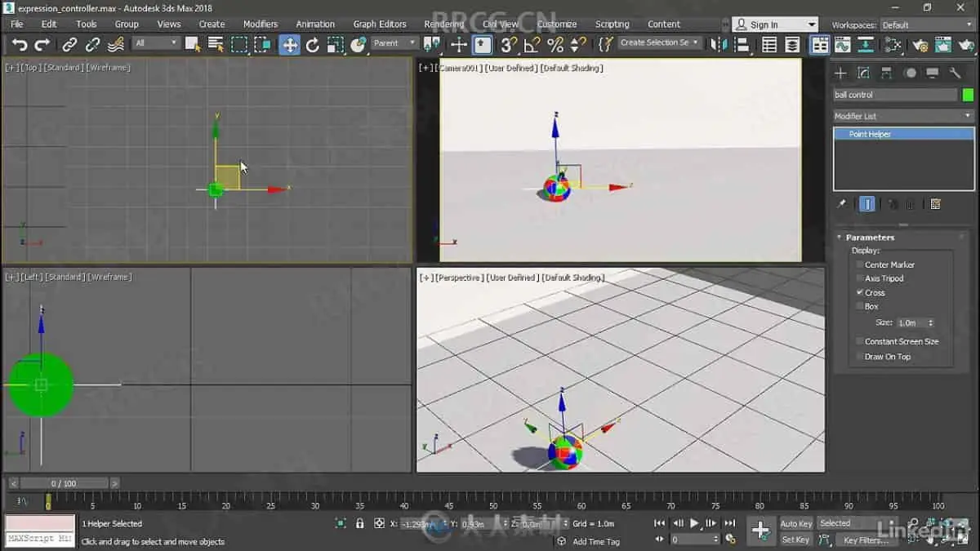Activate the Select and Rotate tool
Screen dimensions: 980x551
312,45
